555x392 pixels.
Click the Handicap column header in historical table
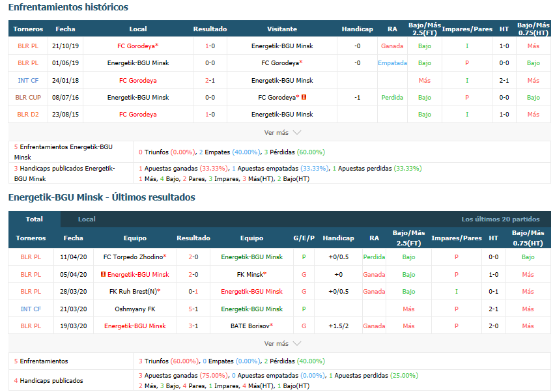pyautogui.click(x=357, y=29)
